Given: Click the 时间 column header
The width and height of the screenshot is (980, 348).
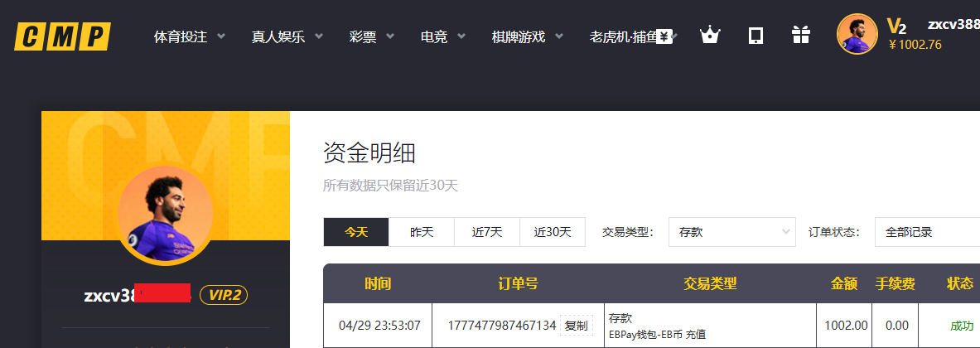Looking at the screenshot, I should coord(378,284).
